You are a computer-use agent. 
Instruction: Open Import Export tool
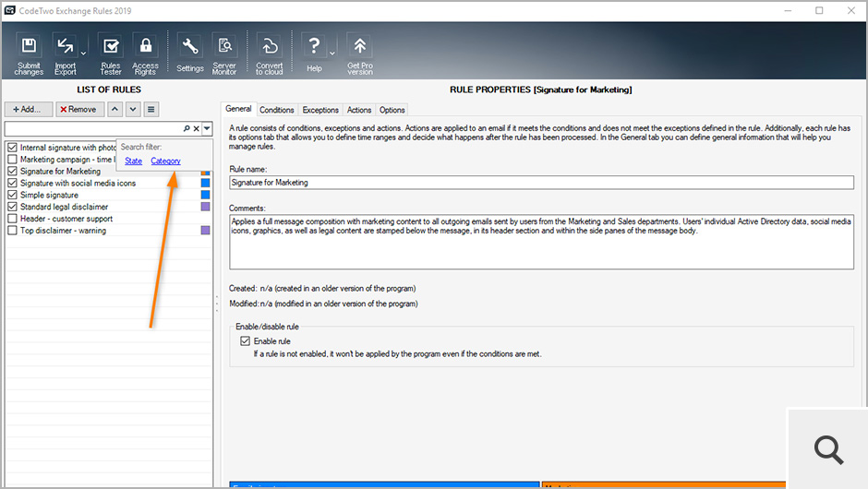tap(66, 54)
